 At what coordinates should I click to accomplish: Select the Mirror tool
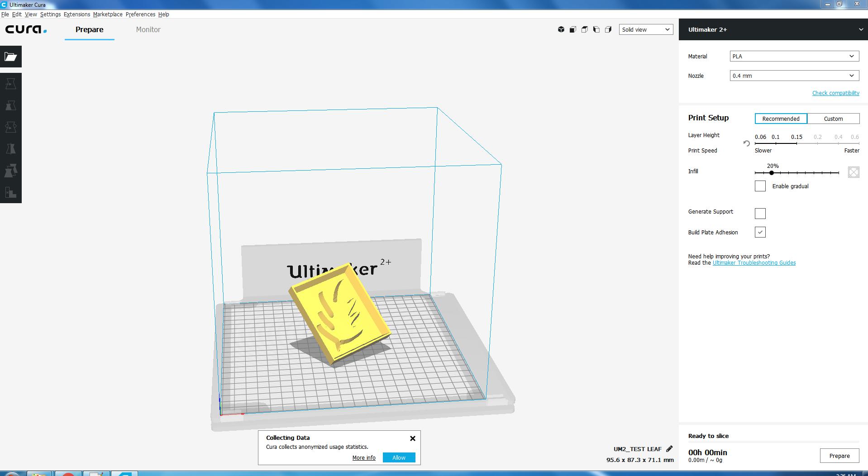point(11,149)
